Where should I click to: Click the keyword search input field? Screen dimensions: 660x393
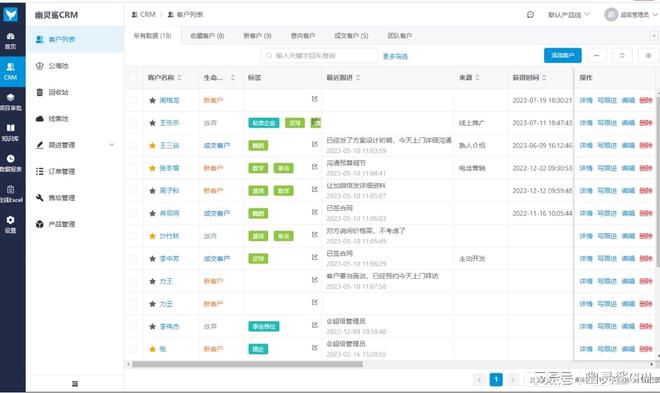point(319,56)
